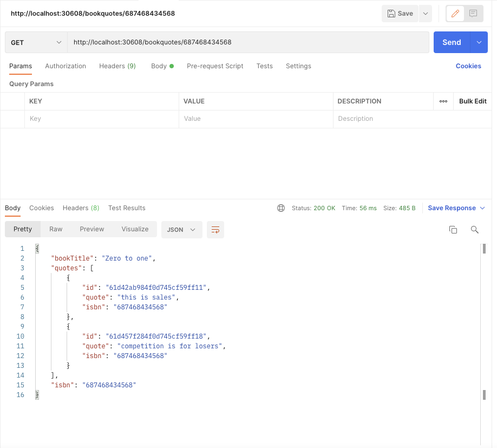Screen dimensions: 497x448
Task: Open the JSON language selector dropdown
Action: point(181,229)
